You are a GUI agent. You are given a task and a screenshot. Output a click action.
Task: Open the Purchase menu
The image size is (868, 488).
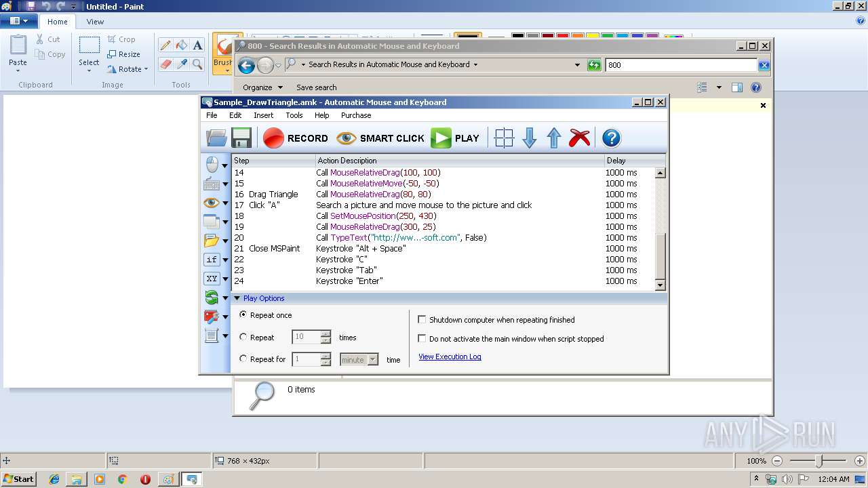(x=356, y=115)
